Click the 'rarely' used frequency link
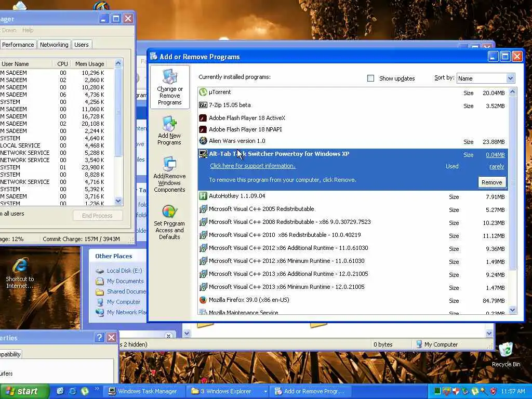 pyautogui.click(x=497, y=167)
